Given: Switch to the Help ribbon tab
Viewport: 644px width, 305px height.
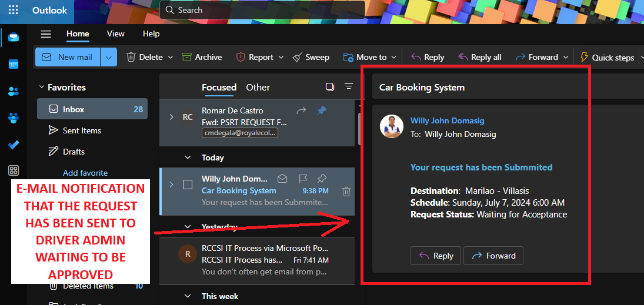Looking at the screenshot, I should coord(151,34).
